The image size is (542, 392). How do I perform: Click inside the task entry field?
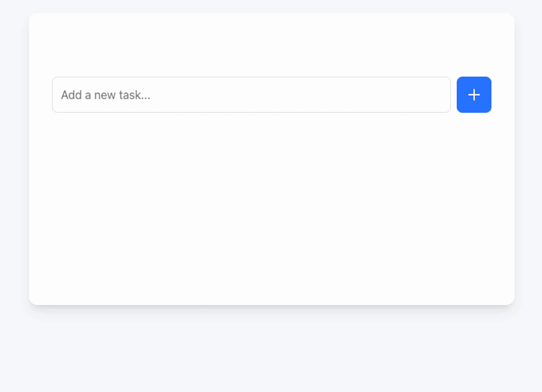point(251,95)
